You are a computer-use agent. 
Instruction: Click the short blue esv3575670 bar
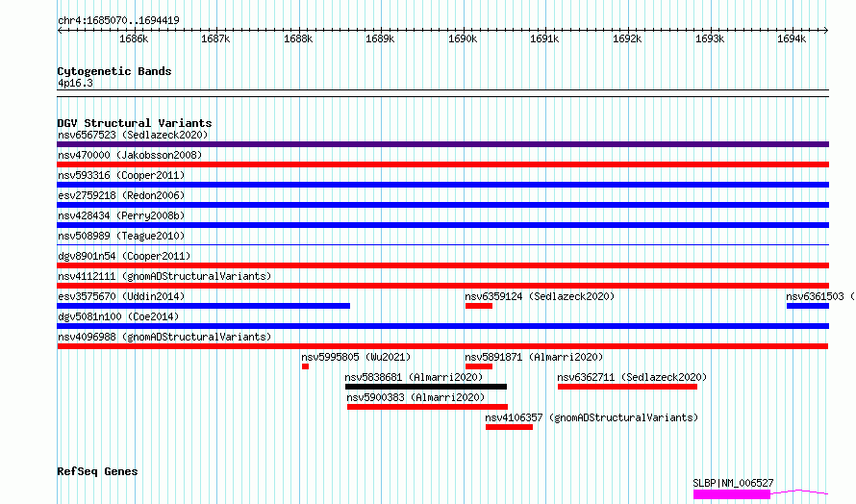[204, 306]
